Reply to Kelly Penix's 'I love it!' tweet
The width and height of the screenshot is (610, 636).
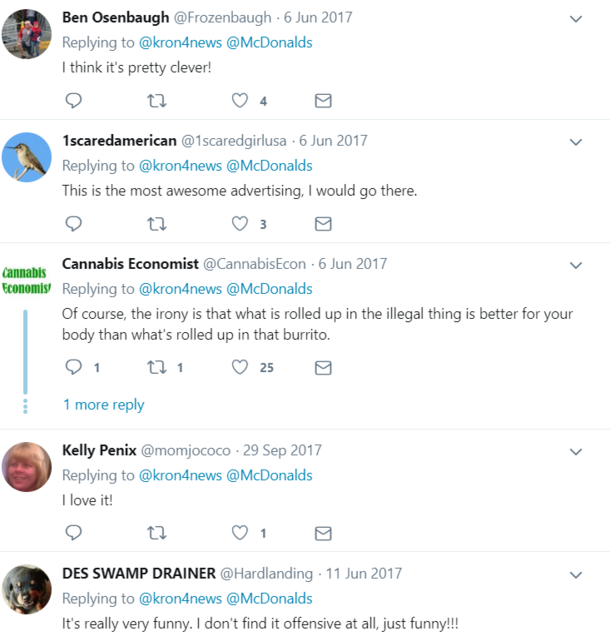tap(73, 533)
